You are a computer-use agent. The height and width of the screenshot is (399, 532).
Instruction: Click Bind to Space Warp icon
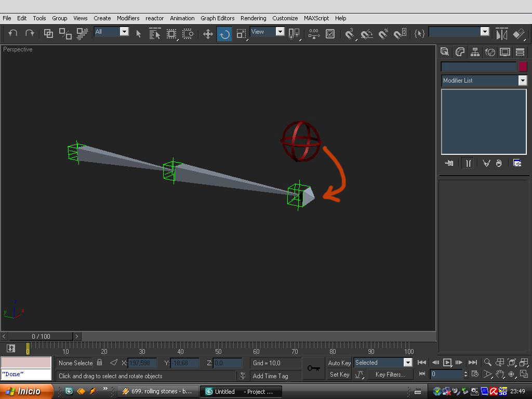click(82, 33)
